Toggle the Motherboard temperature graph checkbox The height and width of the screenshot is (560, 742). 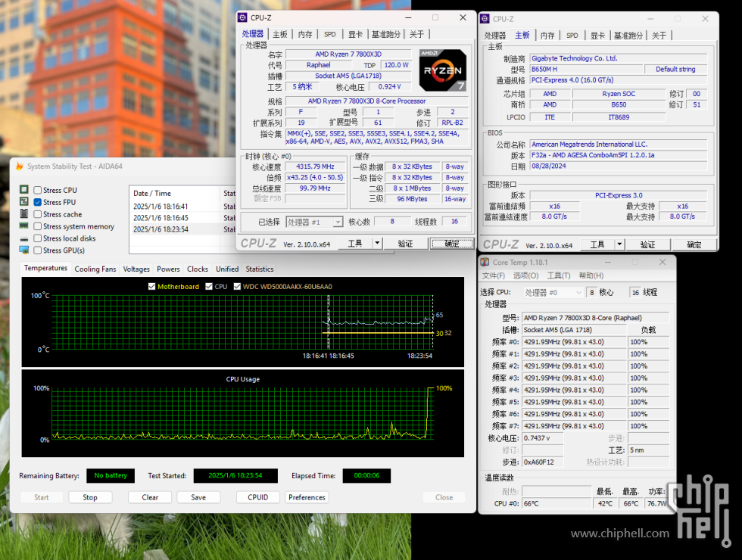coord(152,287)
